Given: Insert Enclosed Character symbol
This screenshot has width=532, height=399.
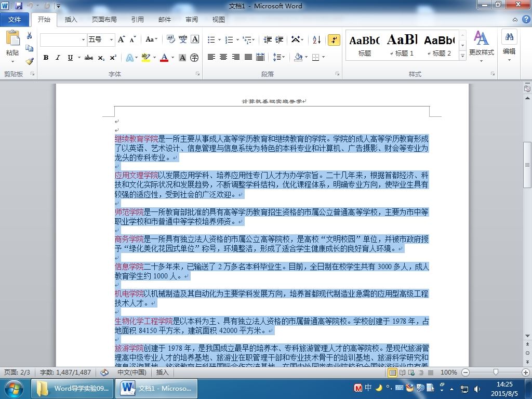Looking at the screenshot, I should tap(194, 58).
